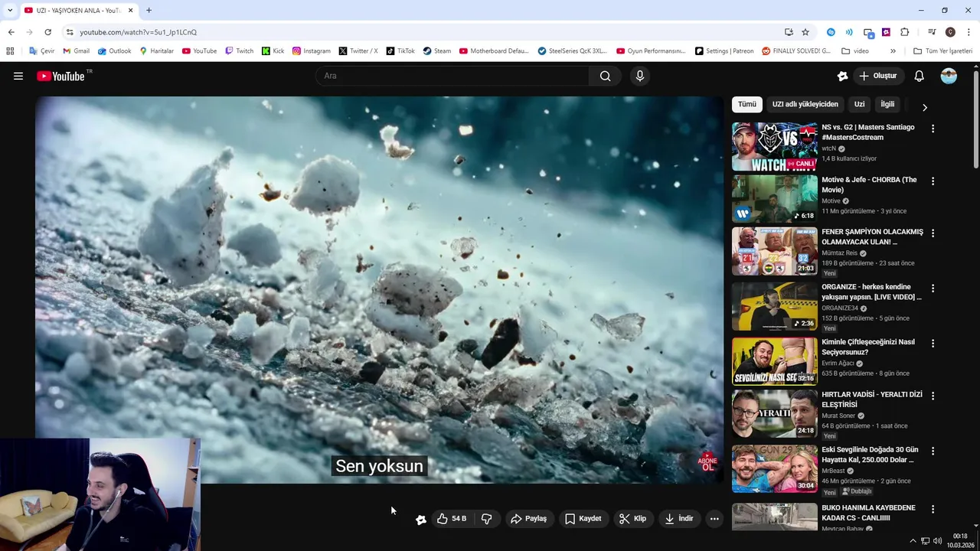Open the Tüm Yer İşaretleri bookmarks folder

tap(942, 51)
